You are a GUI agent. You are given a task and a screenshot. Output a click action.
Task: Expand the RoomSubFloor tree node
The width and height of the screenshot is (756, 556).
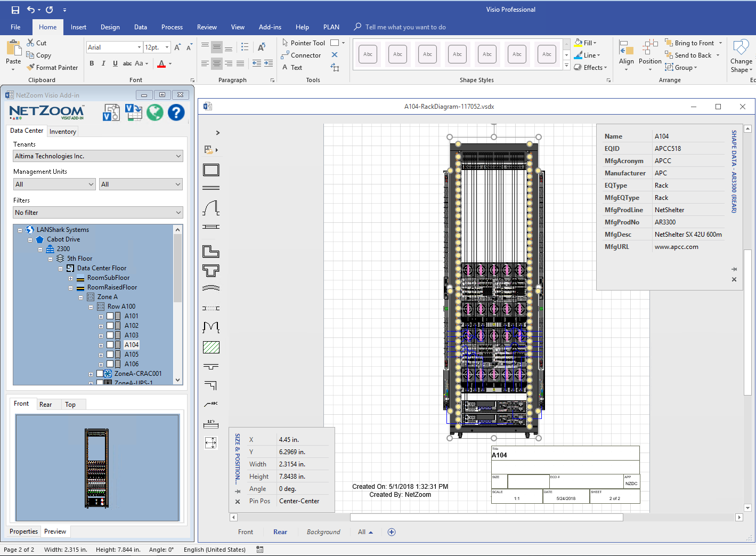coord(70,278)
